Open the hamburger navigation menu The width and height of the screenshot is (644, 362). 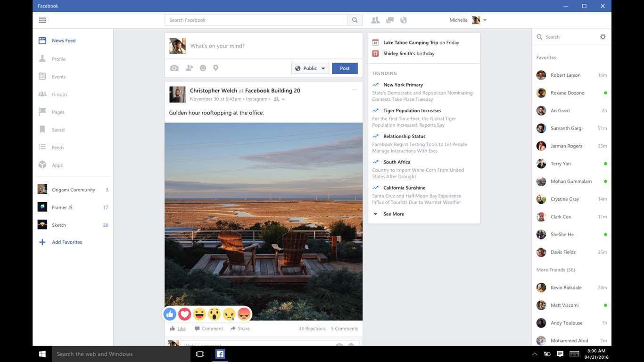[42, 20]
